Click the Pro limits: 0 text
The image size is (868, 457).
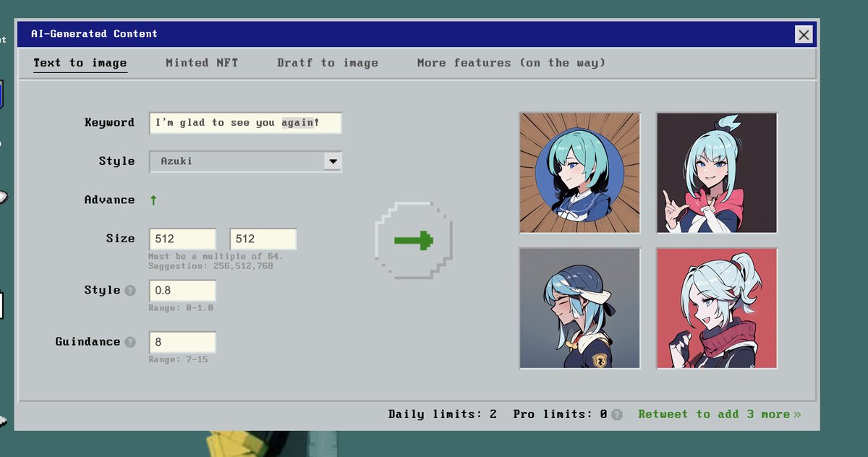(561, 414)
